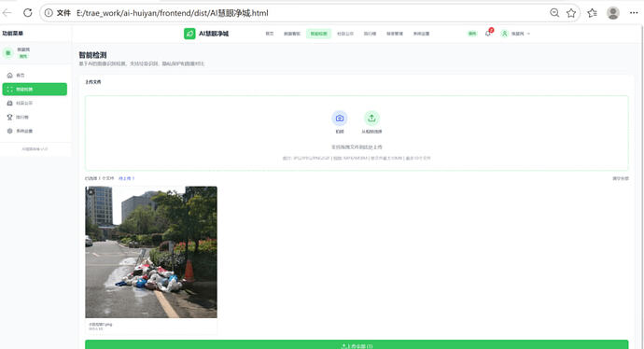This screenshot has height=349, width=644.
Task: Click the browser refresh button
Action: pyautogui.click(x=27, y=13)
